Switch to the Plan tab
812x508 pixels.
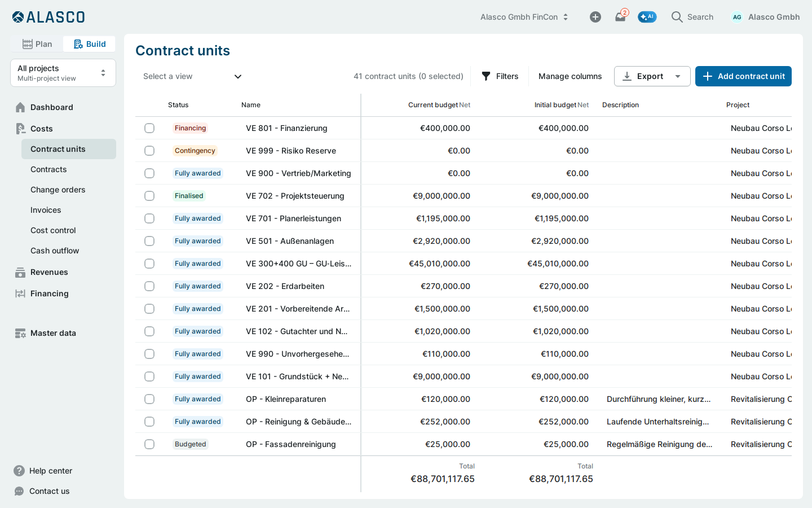(x=37, y=44)
